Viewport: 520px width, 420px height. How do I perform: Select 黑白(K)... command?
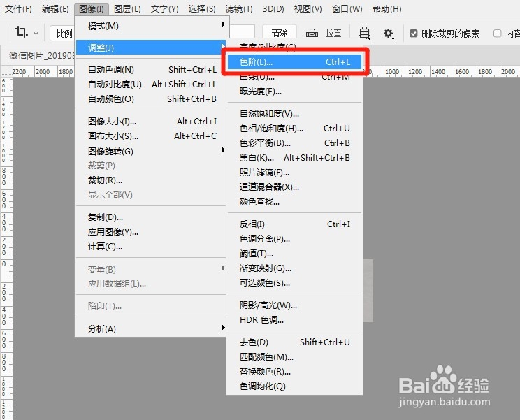click(294, 157)
